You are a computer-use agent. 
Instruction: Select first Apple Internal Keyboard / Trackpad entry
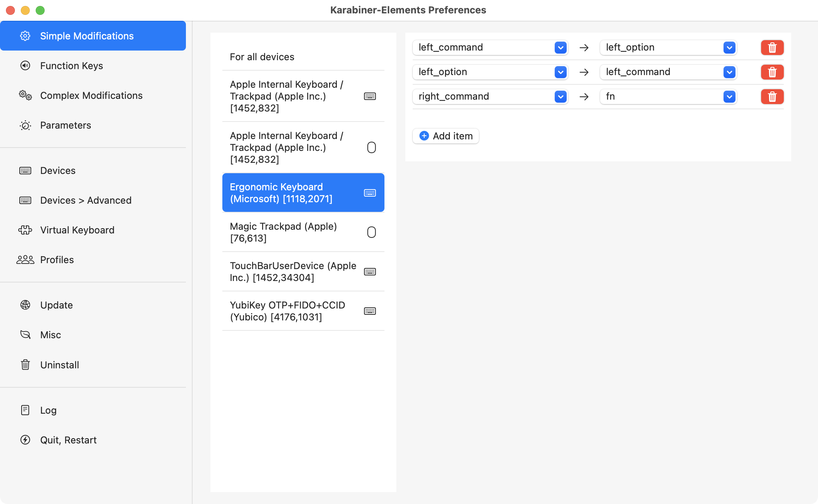[x=303, y=96]
